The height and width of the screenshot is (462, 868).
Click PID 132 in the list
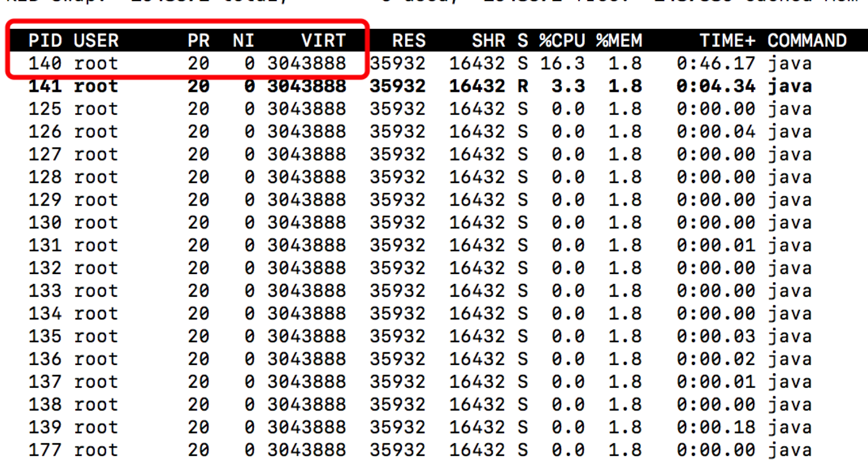pyautogui.click(x=45, y=268)
